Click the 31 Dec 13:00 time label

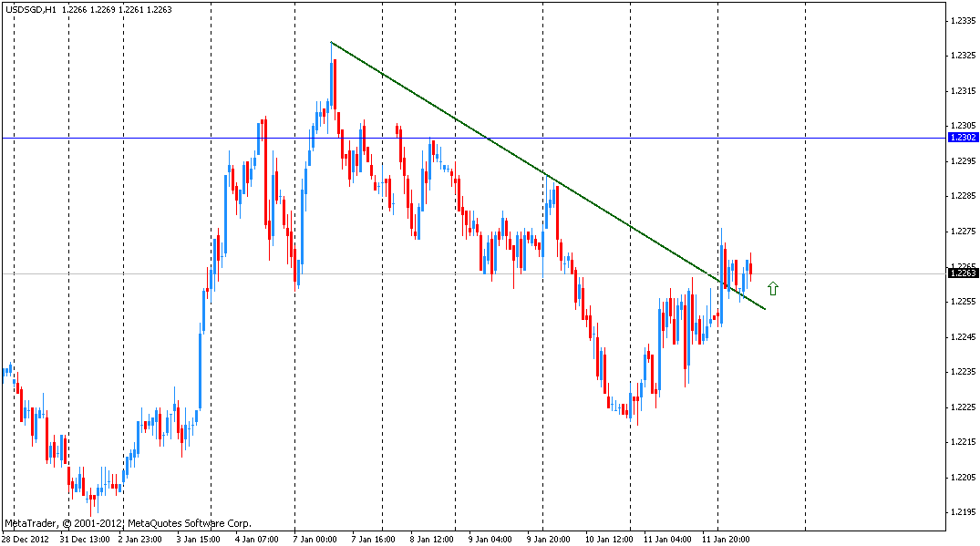pos(85,539)
